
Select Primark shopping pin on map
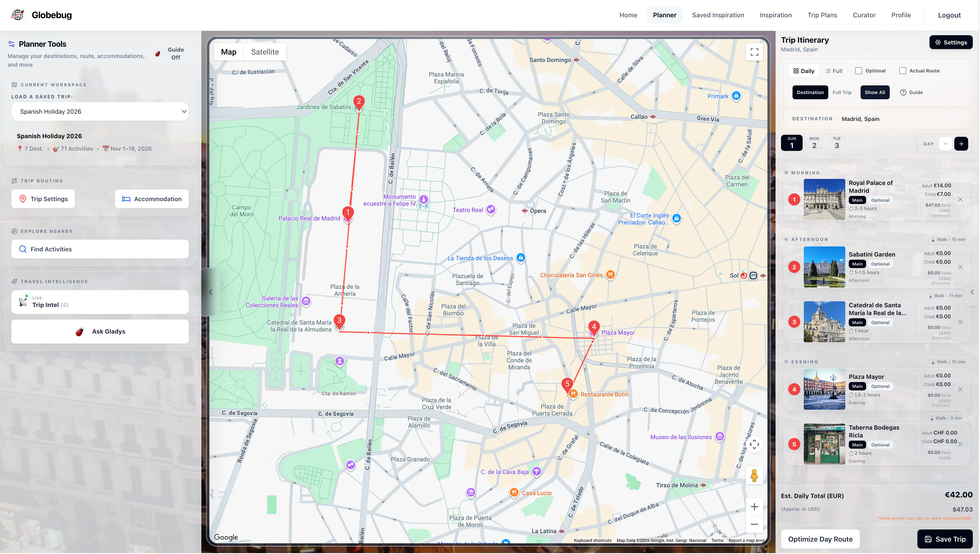pos(736,96)
